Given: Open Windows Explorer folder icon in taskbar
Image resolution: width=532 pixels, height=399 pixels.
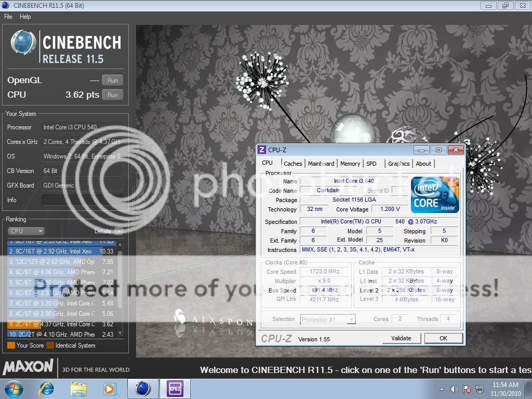Looking at the screenshot, I should pyautogui.click(x=78, y=389).
